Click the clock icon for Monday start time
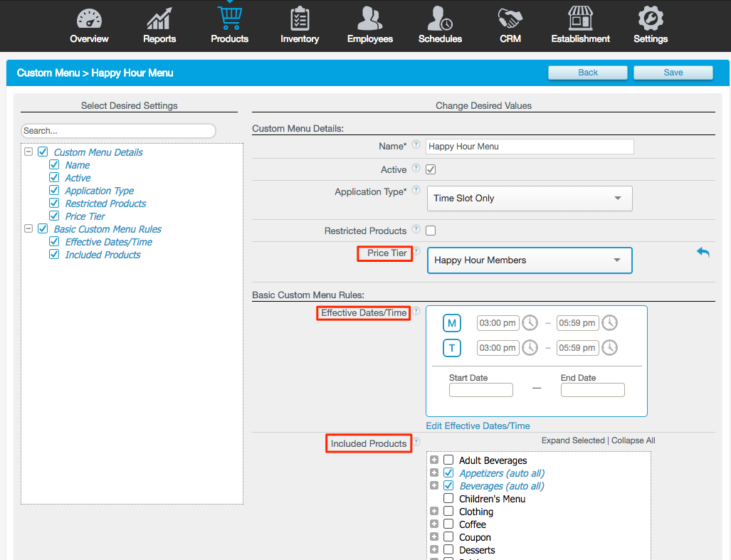The height and width of the screenshot is (560, 731). click(530, 323)
